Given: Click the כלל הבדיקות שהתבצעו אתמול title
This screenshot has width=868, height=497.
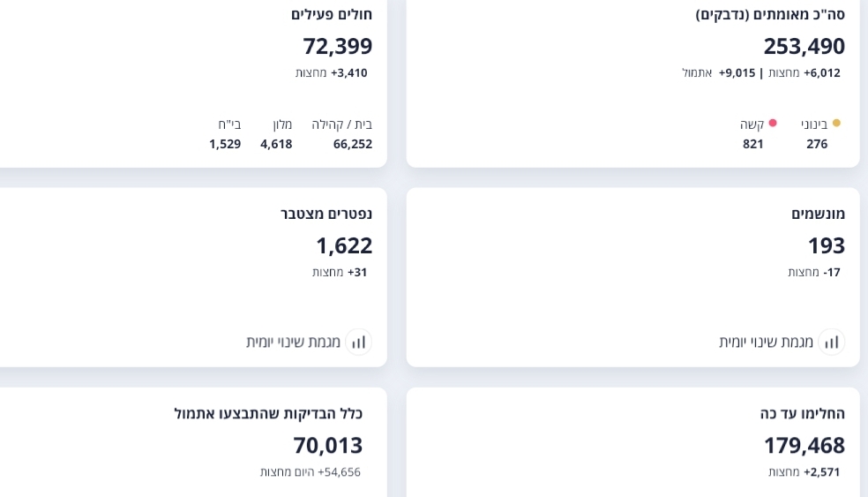Looking at the screenshot, I should [x=268, y=413].
